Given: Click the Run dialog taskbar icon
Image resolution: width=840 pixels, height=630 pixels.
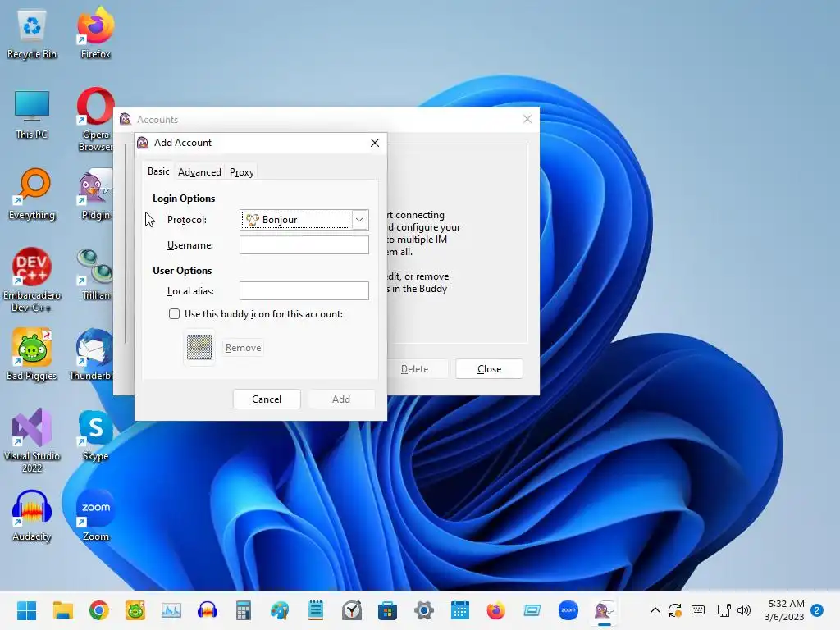Looking at the screenshot, I should (532, 610).
